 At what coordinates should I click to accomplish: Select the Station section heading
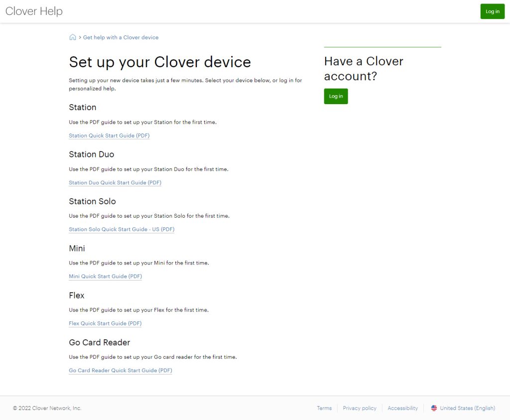click(83, 107)
